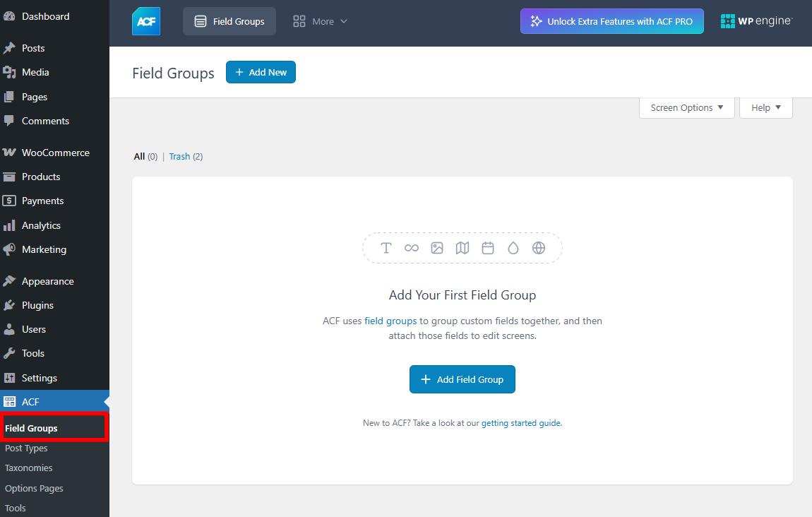Click the globe field type icon

pos(539,248)
